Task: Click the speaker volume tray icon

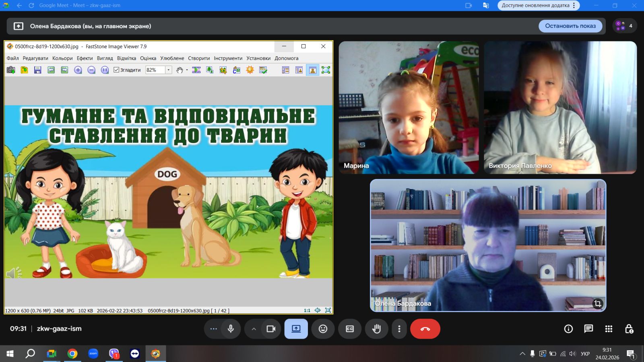Action: pos(573,354)
